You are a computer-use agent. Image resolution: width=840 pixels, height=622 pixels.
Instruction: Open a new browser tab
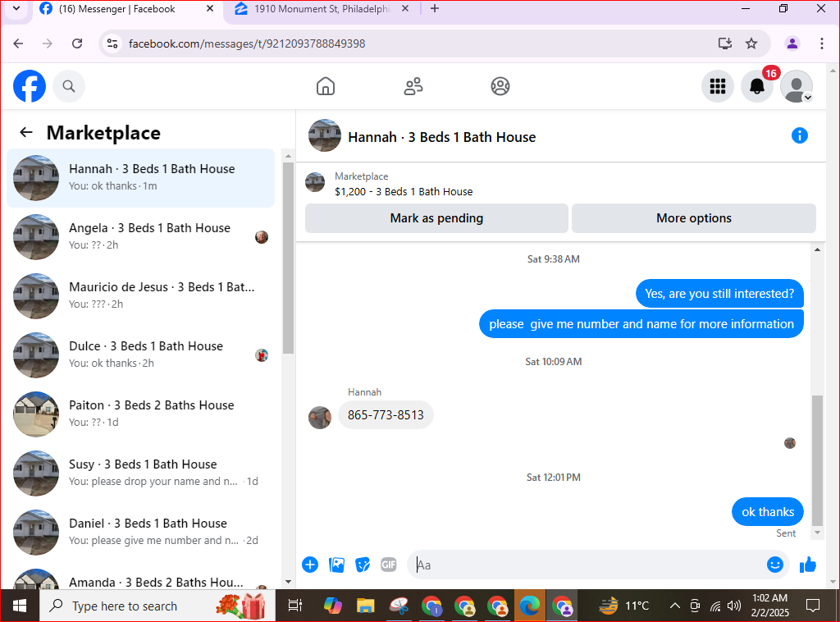(x=435, y=8)
